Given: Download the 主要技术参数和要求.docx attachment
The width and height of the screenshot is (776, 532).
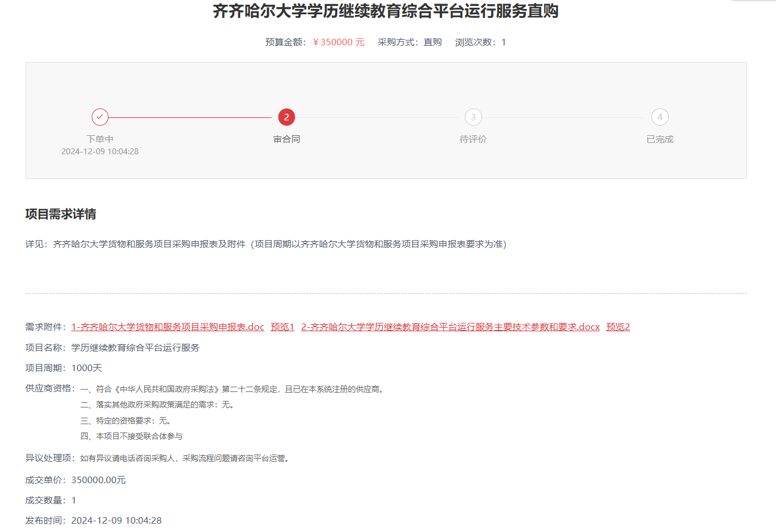Looking at the screenshot, I should [450, 327].
